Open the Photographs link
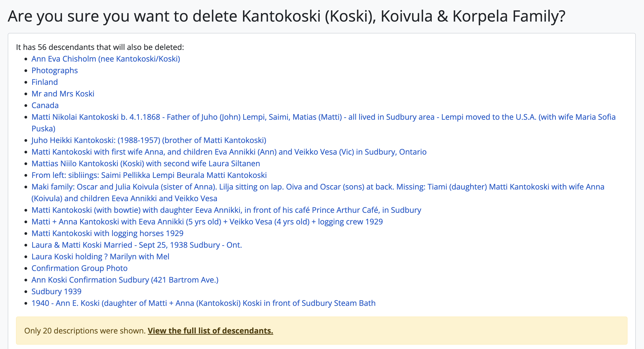 click(x=55, y=71)
